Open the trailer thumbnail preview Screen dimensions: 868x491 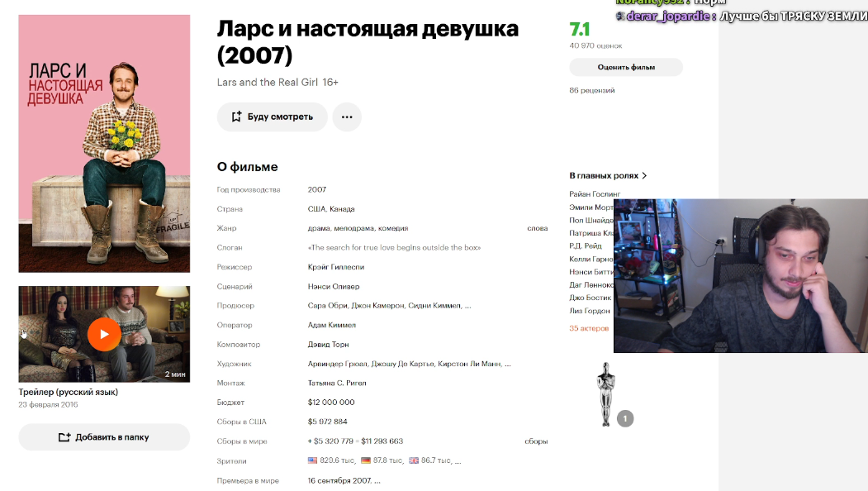104,334
